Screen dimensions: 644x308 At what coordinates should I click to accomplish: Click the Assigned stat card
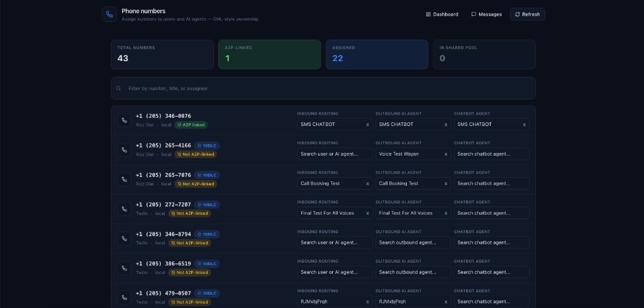pos(377,54)
